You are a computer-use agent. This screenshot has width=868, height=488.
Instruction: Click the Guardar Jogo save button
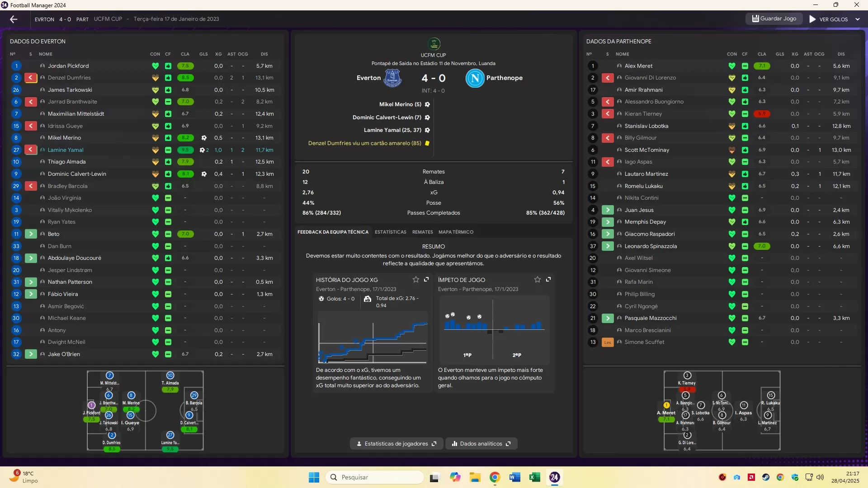coord(774,19)
